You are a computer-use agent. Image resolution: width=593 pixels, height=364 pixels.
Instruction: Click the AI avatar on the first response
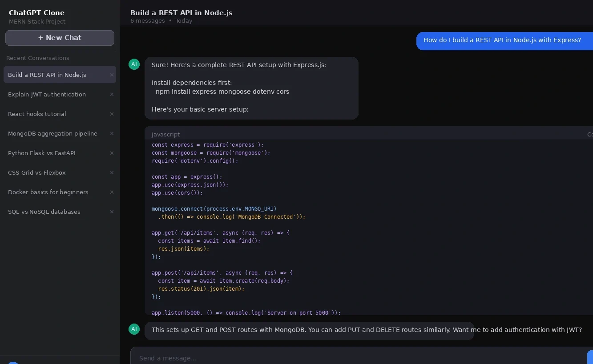(134, 64)
